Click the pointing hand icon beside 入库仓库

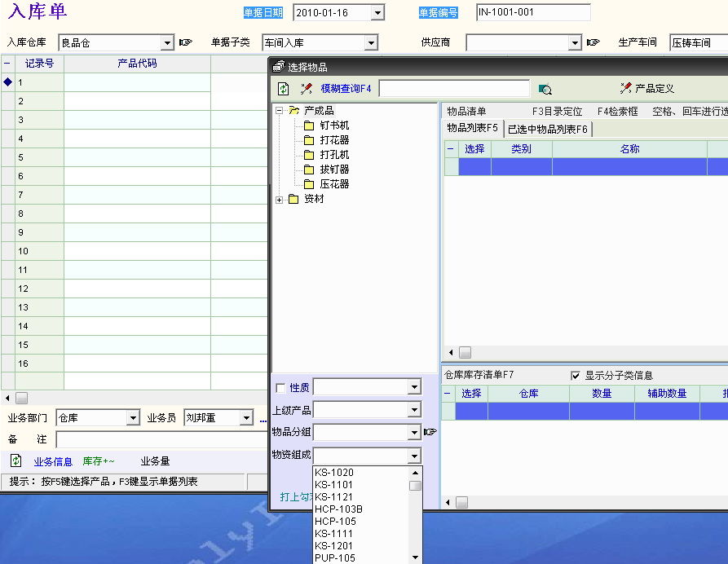(186, 42)
